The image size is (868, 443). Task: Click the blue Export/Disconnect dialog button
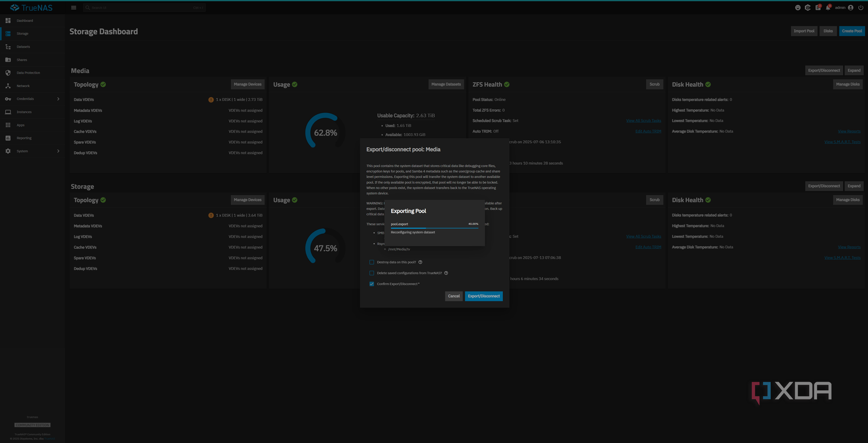(x=484, y=296)
